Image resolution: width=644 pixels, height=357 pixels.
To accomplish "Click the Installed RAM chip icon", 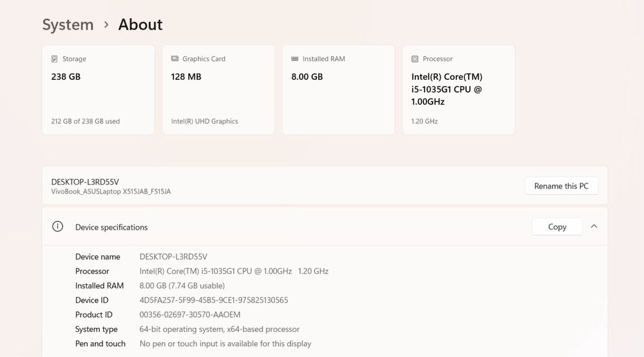I will pos(295,59).
